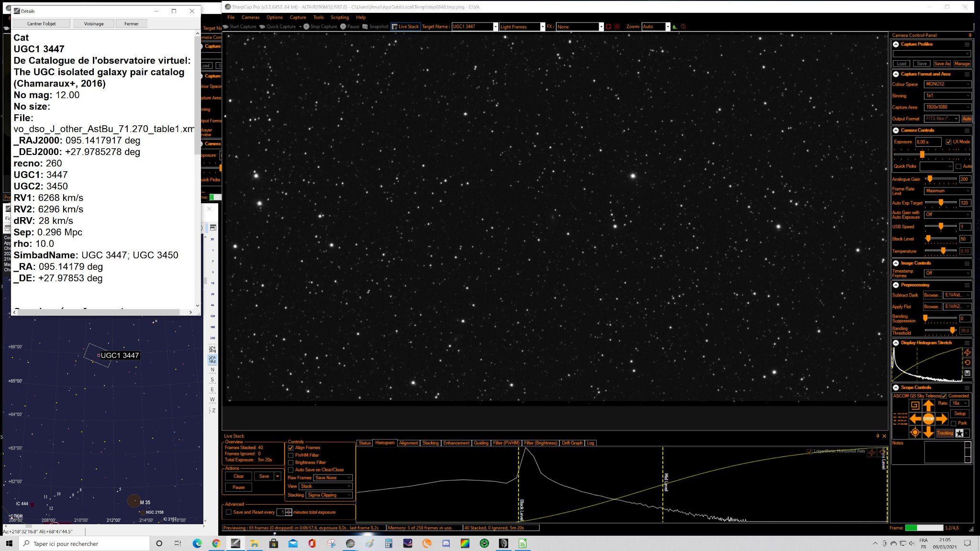Move the scope up with the up arrow
Image resolution: width=980 pixels, height=551 pixels.
pos(928,406)
